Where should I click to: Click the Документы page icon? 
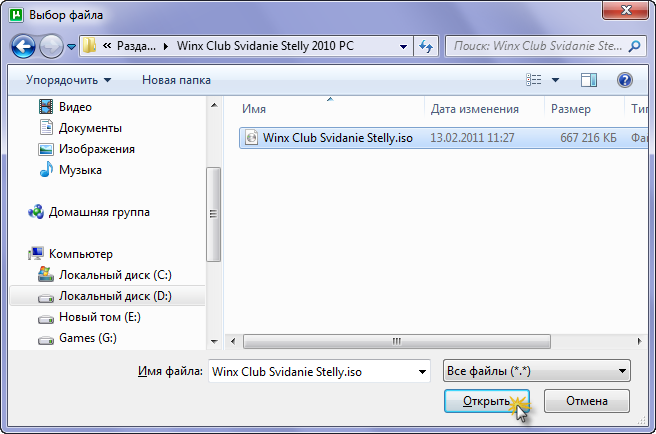pos(46,127)
